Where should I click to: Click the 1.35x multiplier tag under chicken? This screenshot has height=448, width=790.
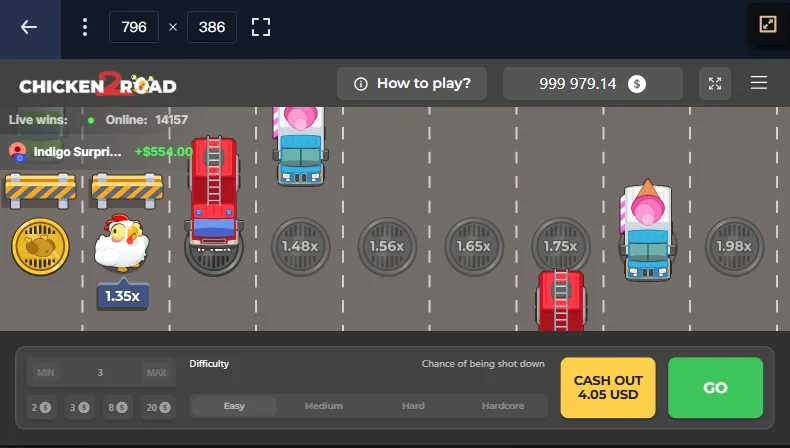(x=123, y=295)
